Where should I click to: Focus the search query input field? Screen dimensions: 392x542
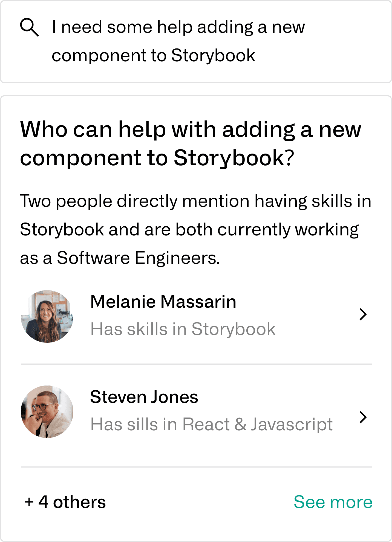tap(196, 42)
